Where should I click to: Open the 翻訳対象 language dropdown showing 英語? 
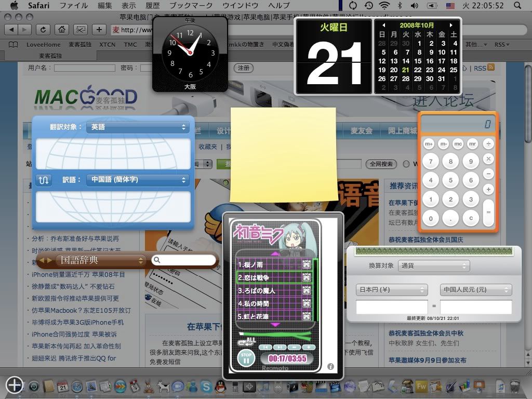137,127
